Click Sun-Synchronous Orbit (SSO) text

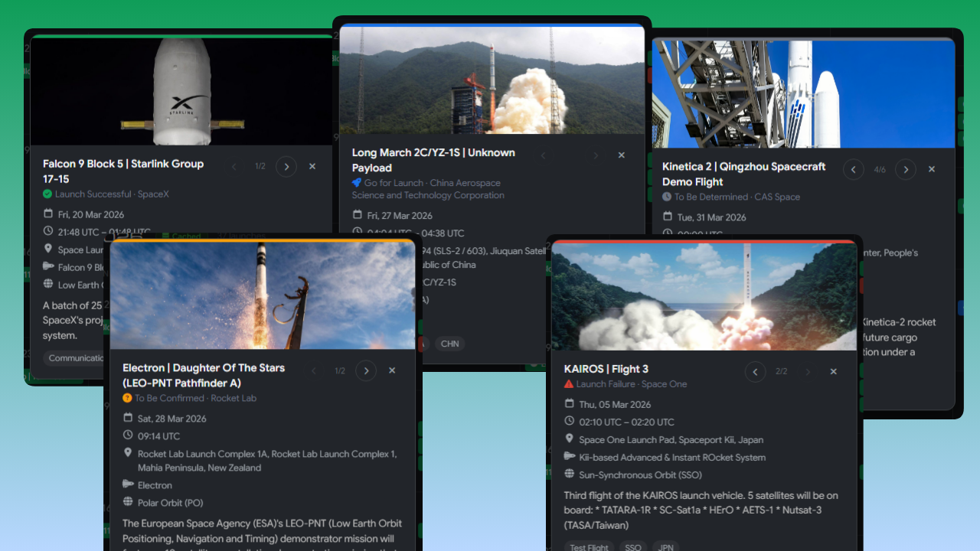coord(641,475)
